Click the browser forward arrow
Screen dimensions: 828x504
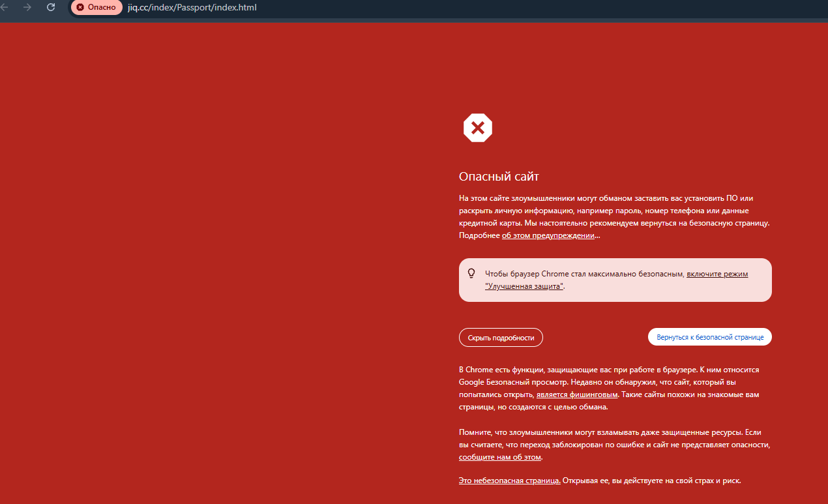tap(27, 7)
